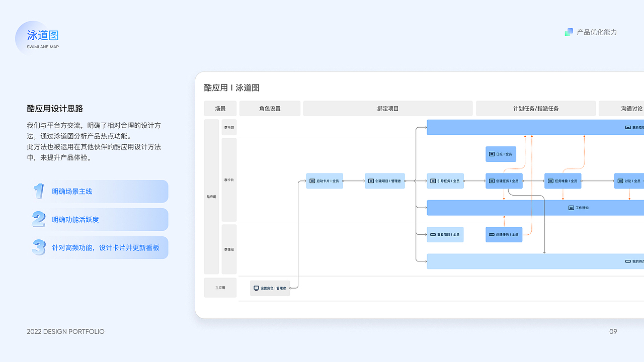Click the 绑定项目 column header
644x362 pixels.
pos(388,109)
